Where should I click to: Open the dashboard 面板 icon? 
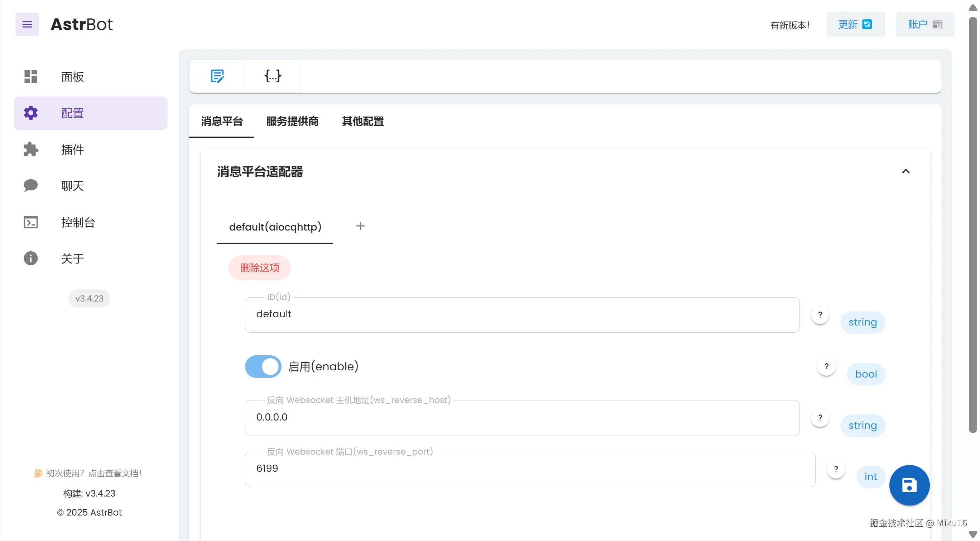click(31, 76)
